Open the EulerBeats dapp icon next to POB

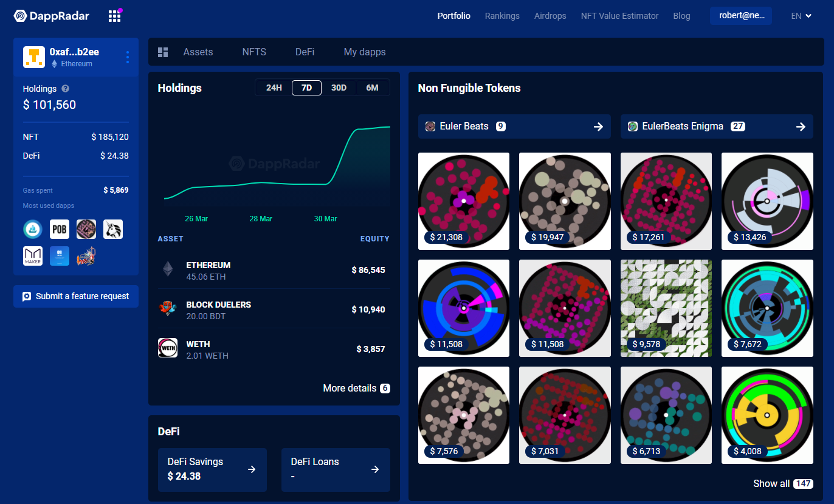(86, 229)
